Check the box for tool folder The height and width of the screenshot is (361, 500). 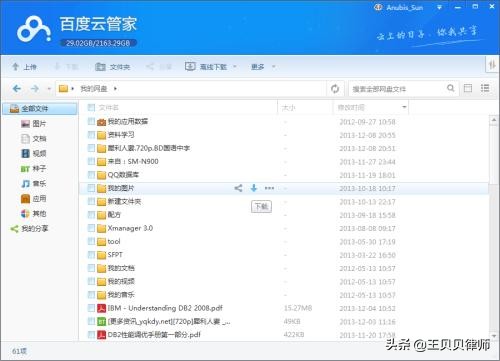point(91,241)
